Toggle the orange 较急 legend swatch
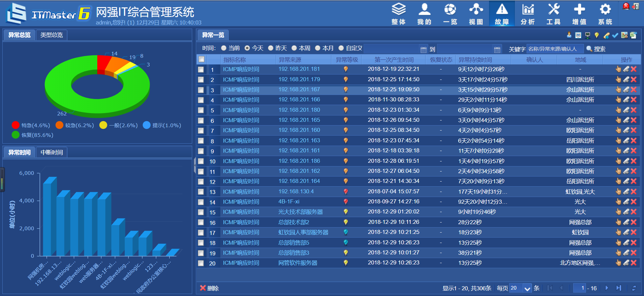 (59, 125)
